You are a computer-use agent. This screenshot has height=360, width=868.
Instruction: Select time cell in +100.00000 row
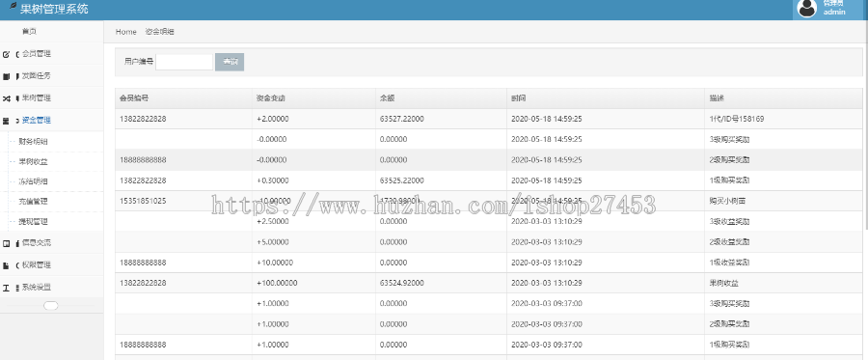(x=547, y=283)
